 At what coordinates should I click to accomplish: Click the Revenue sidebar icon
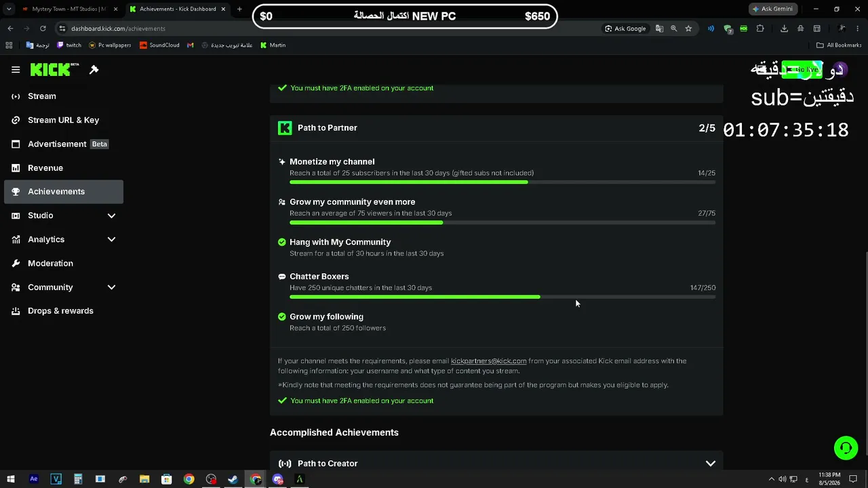tap(16, 168)
